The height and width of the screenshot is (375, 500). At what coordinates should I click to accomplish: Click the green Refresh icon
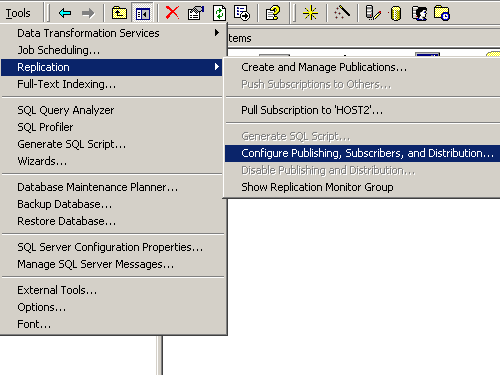click(x=219, y=13)
